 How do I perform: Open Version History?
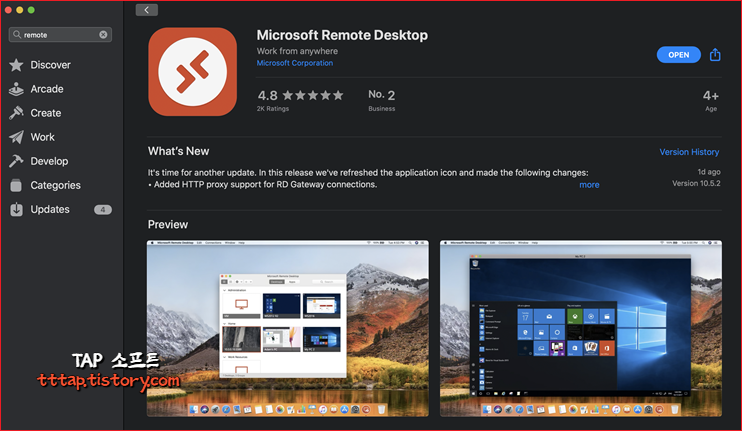(689, 152)
